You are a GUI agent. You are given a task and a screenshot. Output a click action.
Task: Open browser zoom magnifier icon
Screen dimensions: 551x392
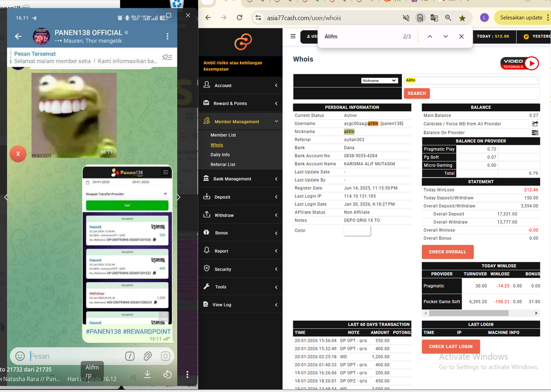click(x=448, y=18)
